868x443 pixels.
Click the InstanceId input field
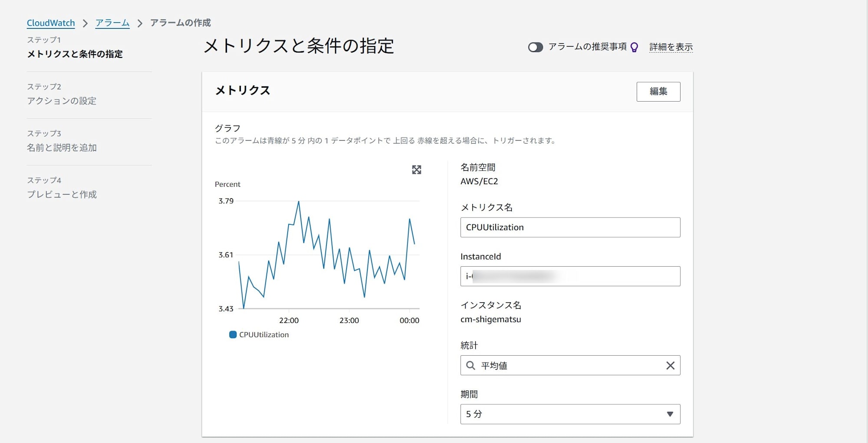point(570,276)
